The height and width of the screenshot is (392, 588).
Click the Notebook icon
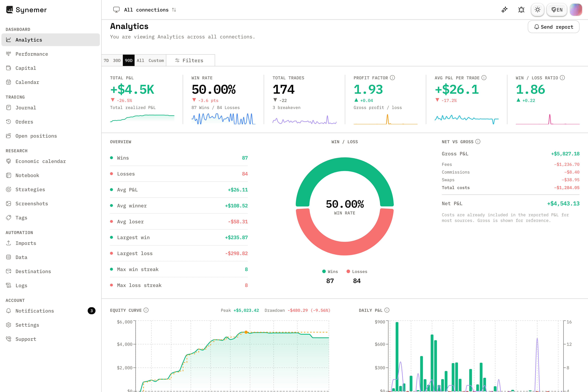[x=9, y=175]
